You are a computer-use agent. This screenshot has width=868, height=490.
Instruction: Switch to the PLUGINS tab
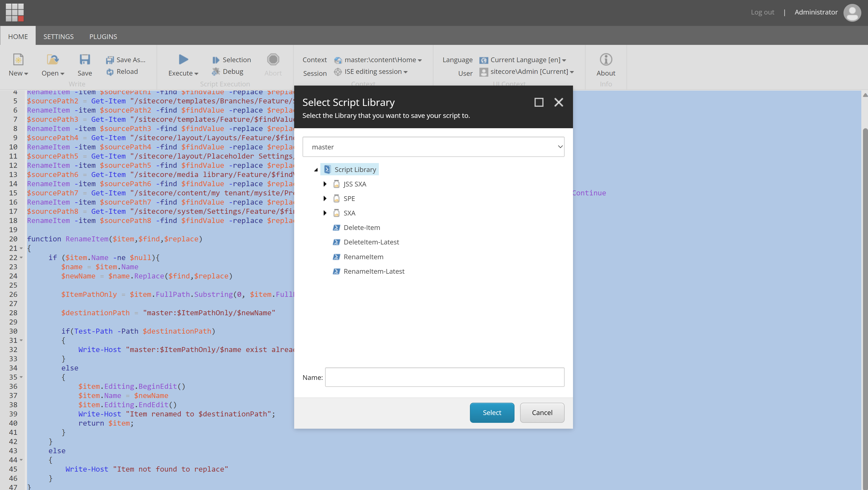103,37
